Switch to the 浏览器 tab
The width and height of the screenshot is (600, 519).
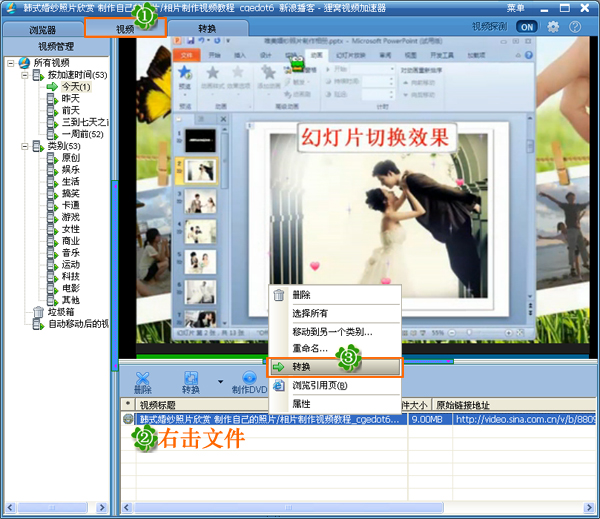pyautogui.click(x=42, y=29)
